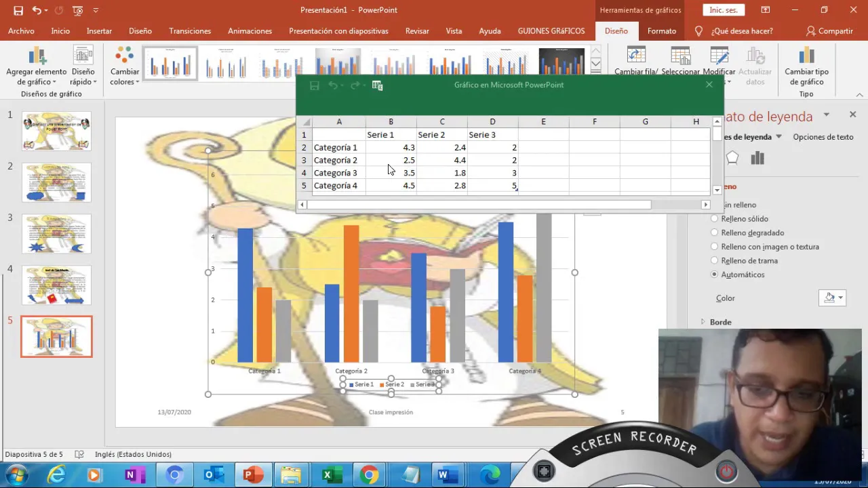
Task: Open Customize Quick Access Toolbar dropdown
Action: [96, 10]
